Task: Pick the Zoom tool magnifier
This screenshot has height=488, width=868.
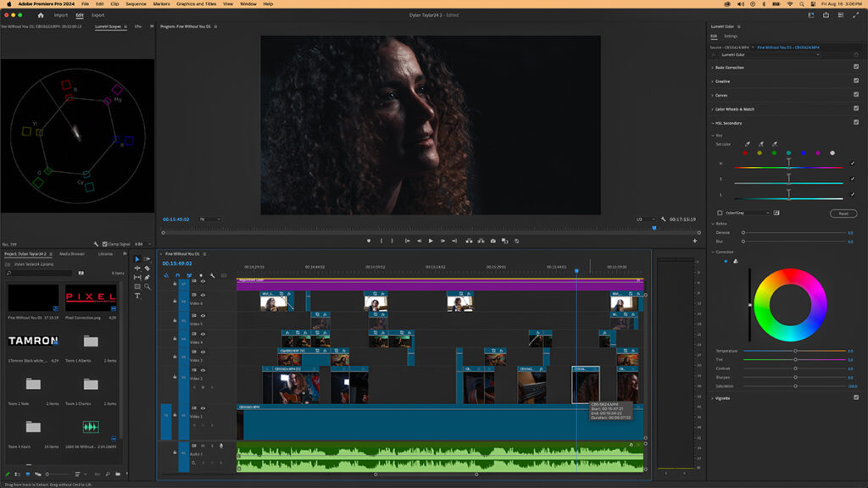Action: click(147, 286)
